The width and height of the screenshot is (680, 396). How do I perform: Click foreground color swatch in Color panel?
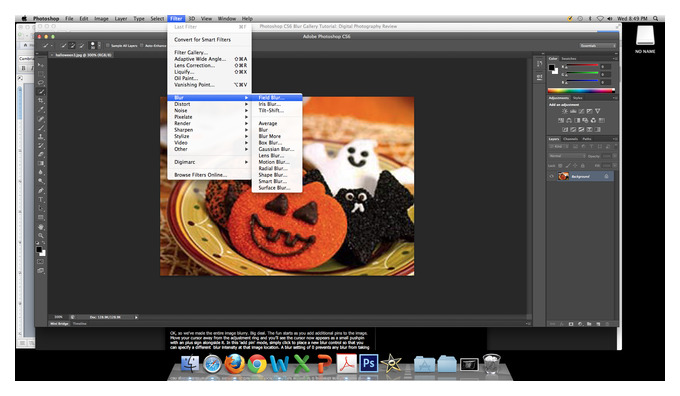tap(551, 68)
